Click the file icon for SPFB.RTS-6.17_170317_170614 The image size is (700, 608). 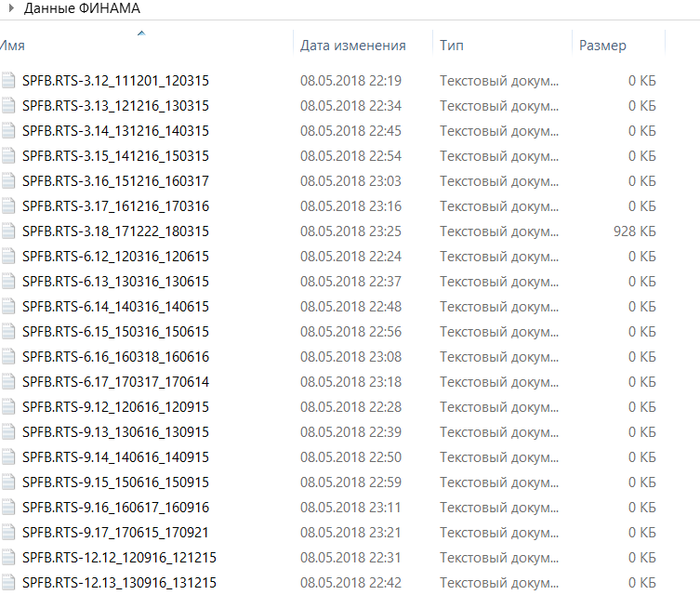tap(8, 382)
